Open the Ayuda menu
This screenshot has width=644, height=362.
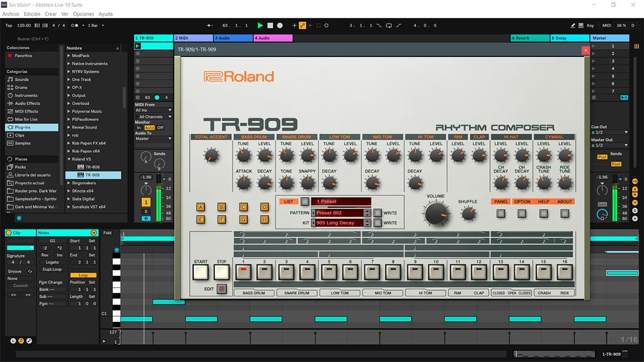[106, 14]
